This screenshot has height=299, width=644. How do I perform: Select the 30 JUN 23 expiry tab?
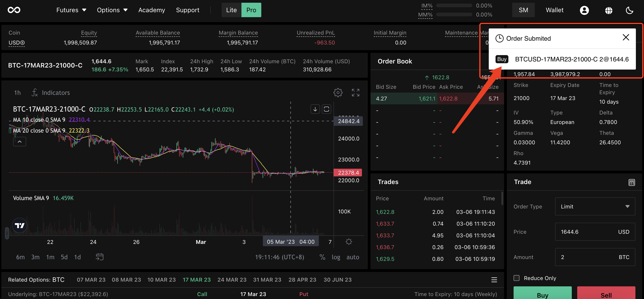(338, 280)
